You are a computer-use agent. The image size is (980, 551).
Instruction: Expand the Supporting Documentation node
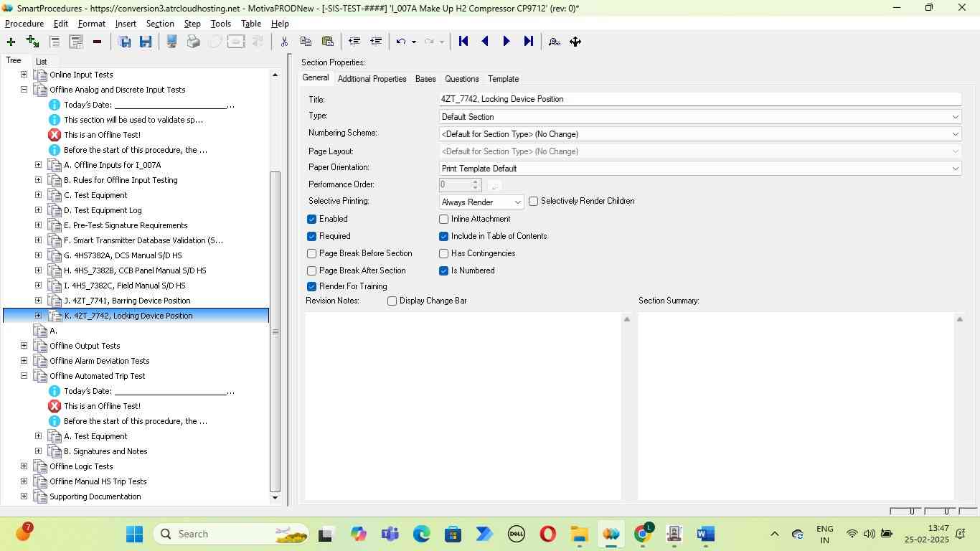point(24,496)
